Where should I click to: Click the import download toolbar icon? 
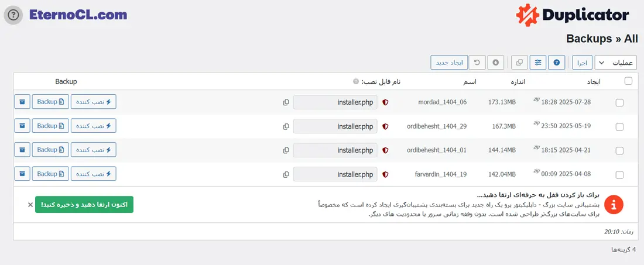[x=496, y=63]
